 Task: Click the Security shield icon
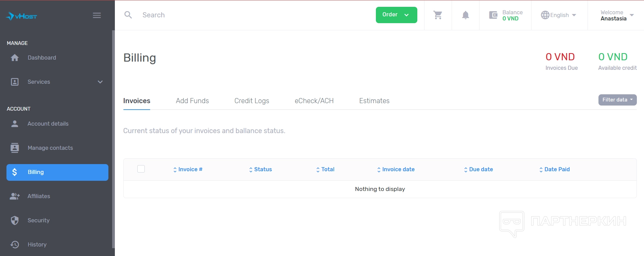pos(15,221)
